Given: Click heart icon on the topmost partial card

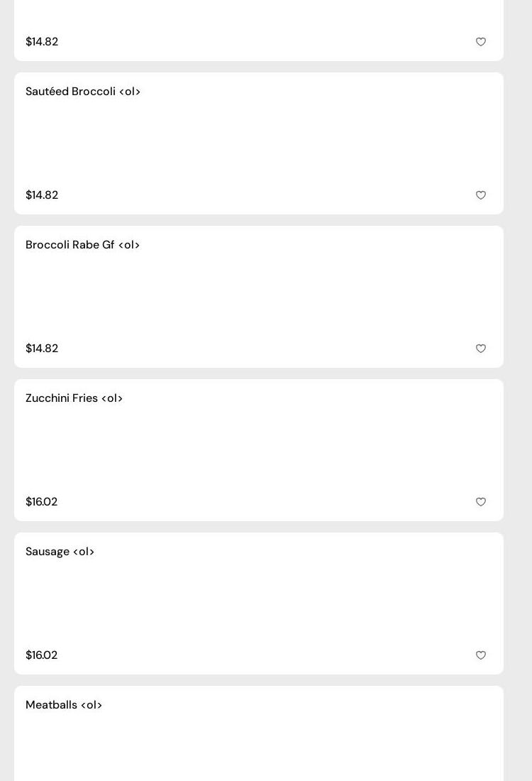Looking at the screenshot, I should click(x=481, y=42).
